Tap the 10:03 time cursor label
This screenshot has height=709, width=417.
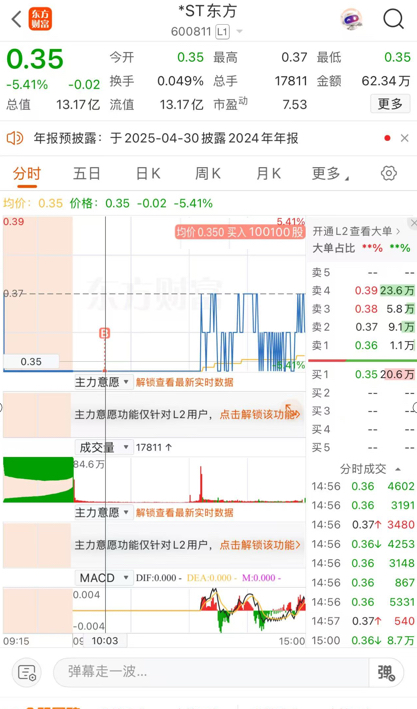point(104,641)
